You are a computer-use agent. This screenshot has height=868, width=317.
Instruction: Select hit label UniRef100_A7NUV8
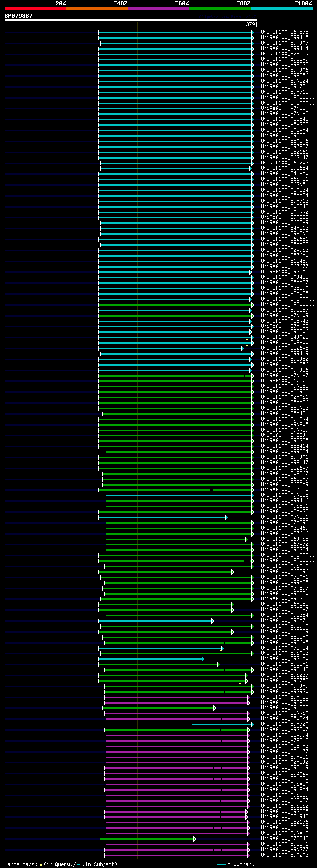(x=284, y=114)
